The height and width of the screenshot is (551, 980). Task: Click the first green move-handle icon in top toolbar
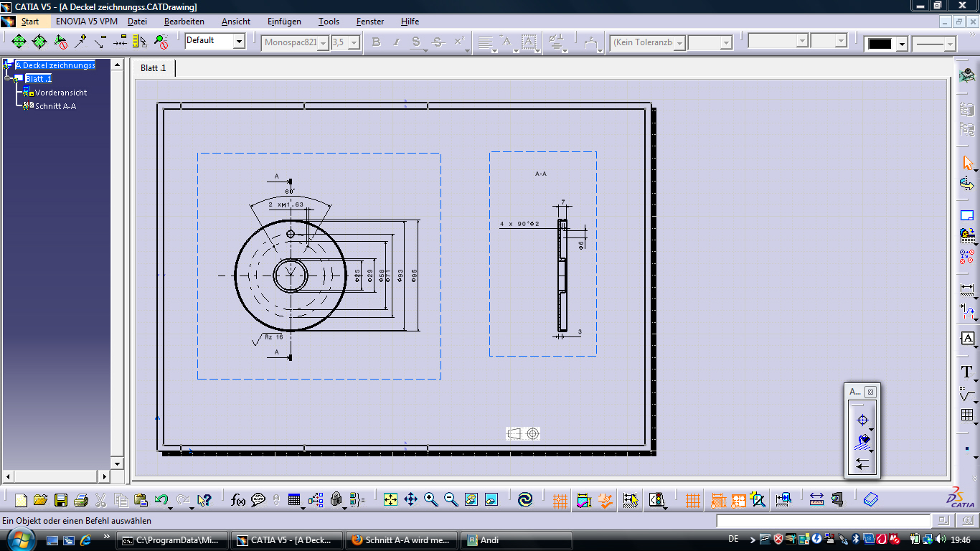tap(19, 42)
